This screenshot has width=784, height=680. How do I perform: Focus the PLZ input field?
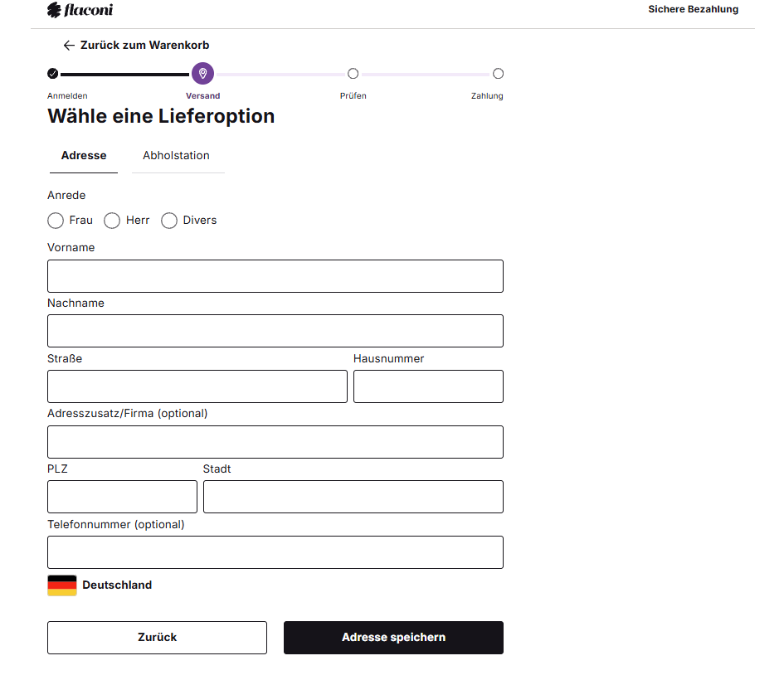pyautogui.click(x=123, y=497)
